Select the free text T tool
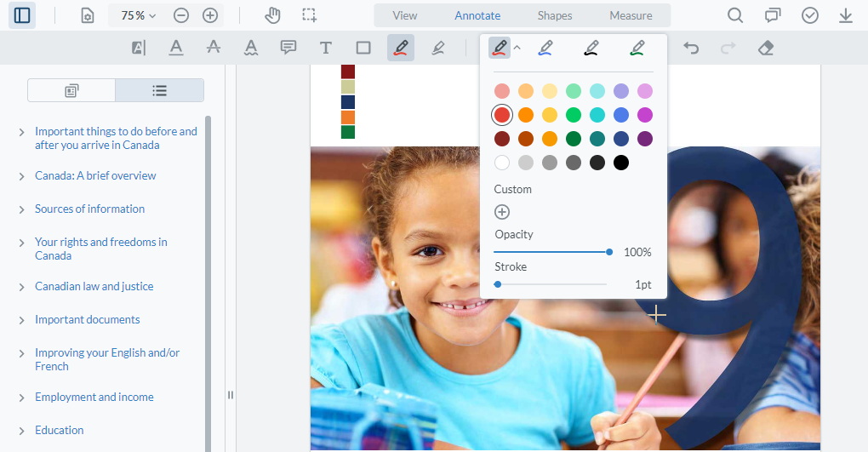The height and width of the screenshot is (452, 868). click(x=325, y=49)
